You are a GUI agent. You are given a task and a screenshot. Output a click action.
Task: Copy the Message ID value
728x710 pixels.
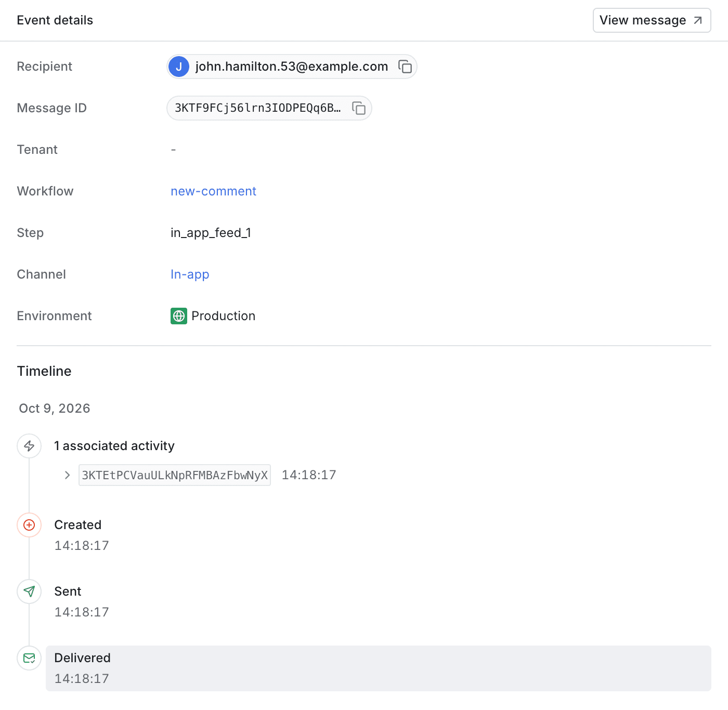tap(359, 108)
